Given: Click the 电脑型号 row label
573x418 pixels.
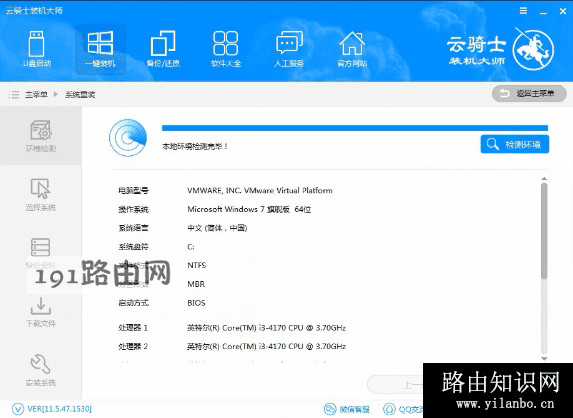Looking at the screenshot, I should 133,190.
